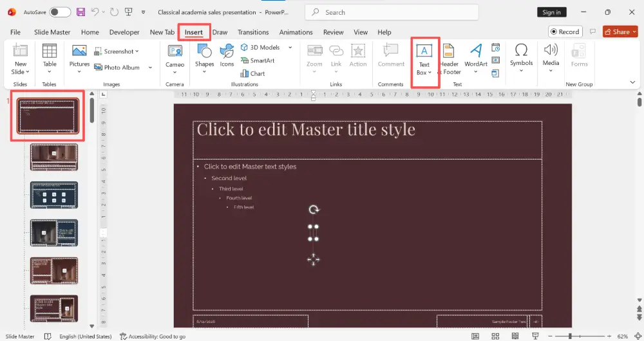Viewport: 644px width, 341px height.
Task: Open the Pictures insert option
Action: click(x=79, y=59)
